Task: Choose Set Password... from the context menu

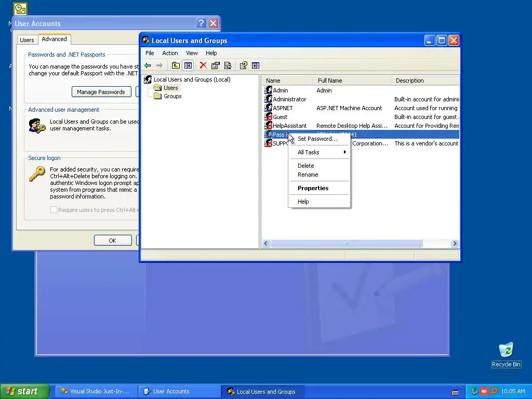Action: 317,139
